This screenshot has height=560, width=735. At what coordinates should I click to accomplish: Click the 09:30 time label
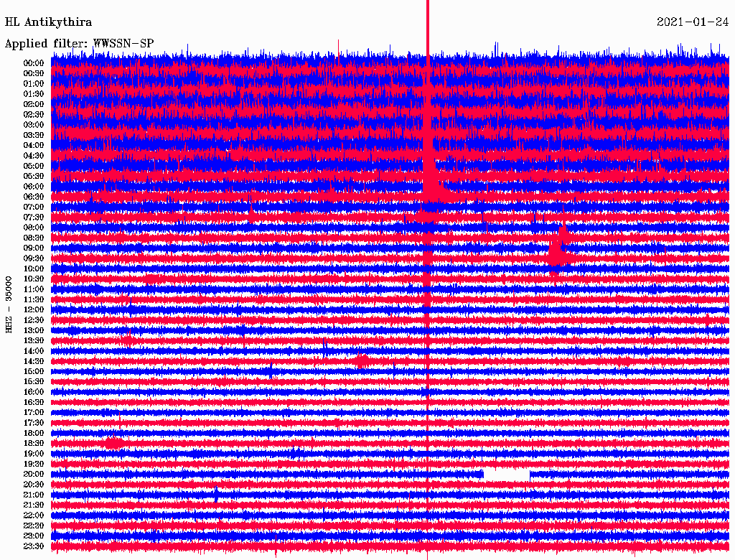[x=34, y=258]
